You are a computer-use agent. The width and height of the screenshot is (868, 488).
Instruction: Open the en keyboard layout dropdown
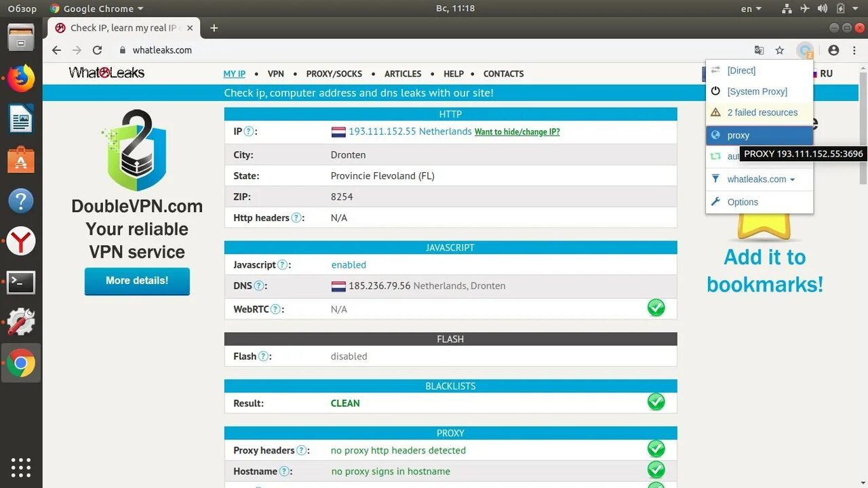pos(751,9)
